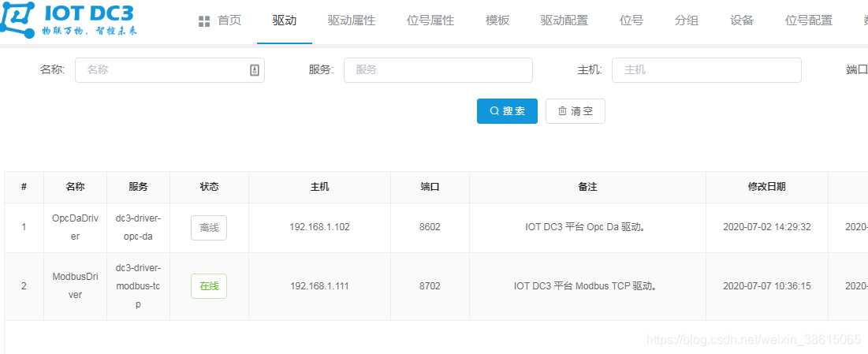The width and height of the screenshot is (868, 354).
Task: Click date 2020-07-02 14:29:32
Action: pos(767,227)
